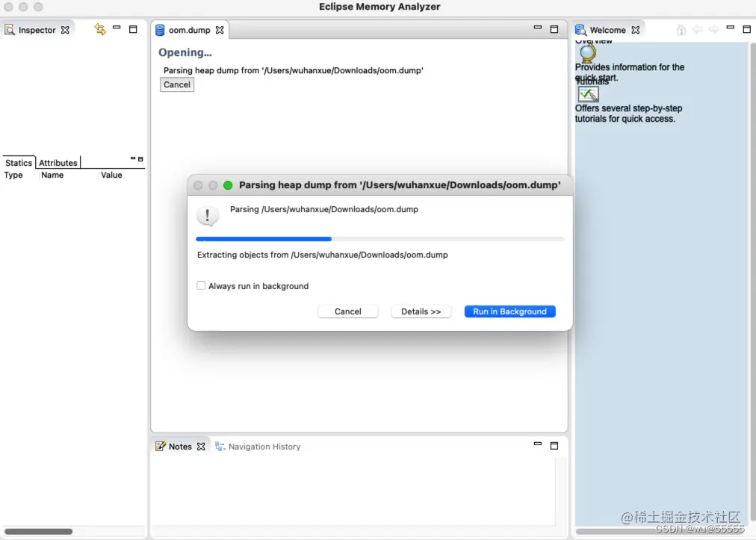This screenshot has width=756, height=540.
Task: Maximize the Welcome panel
Action: (747, 29)
